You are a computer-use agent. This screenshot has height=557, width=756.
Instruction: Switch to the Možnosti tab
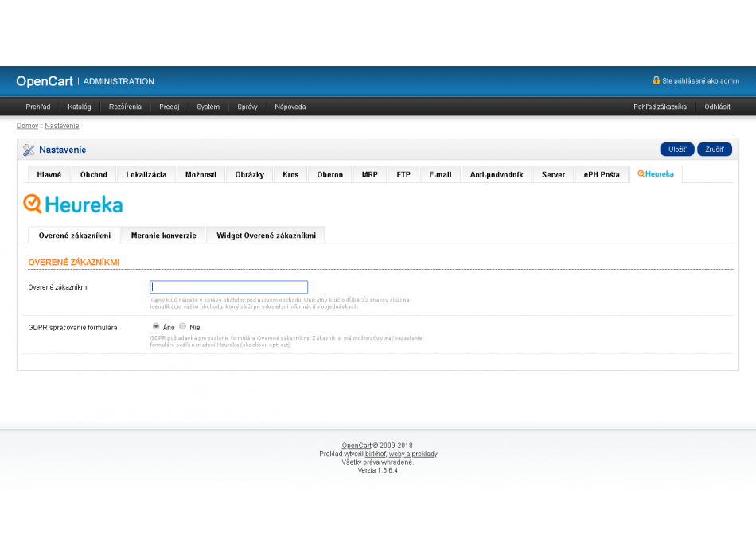[201, 174]
